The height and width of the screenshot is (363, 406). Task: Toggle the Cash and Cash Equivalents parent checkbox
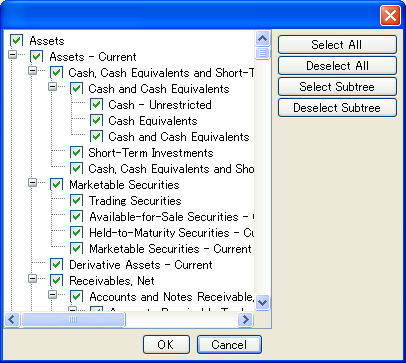(x=76, y=88)
